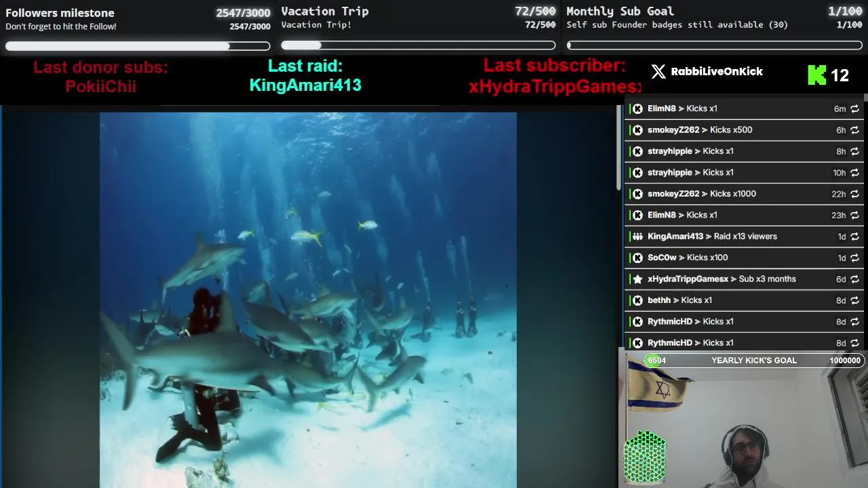Replay the KingAmari413 raid event

(854, 237)
